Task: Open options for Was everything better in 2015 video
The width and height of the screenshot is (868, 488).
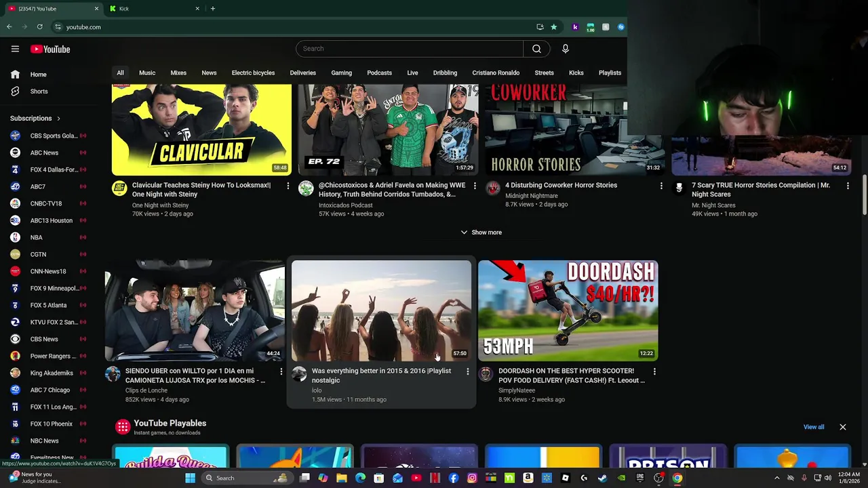Action: (467, 371)
